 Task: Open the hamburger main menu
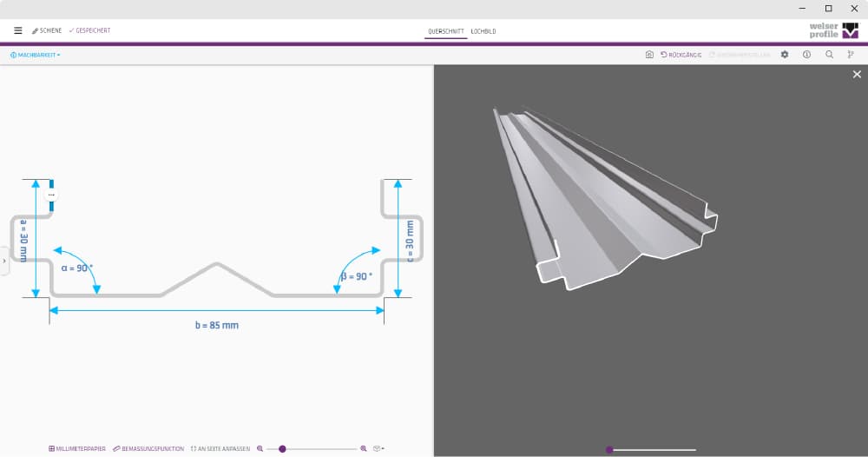click(18, 30)
